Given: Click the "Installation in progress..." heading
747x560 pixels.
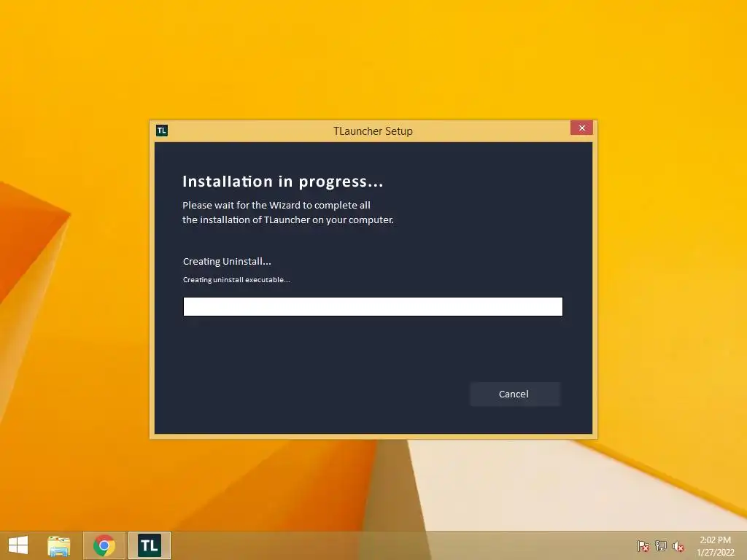Looking at the screenshot, I should tap(283, 182).
